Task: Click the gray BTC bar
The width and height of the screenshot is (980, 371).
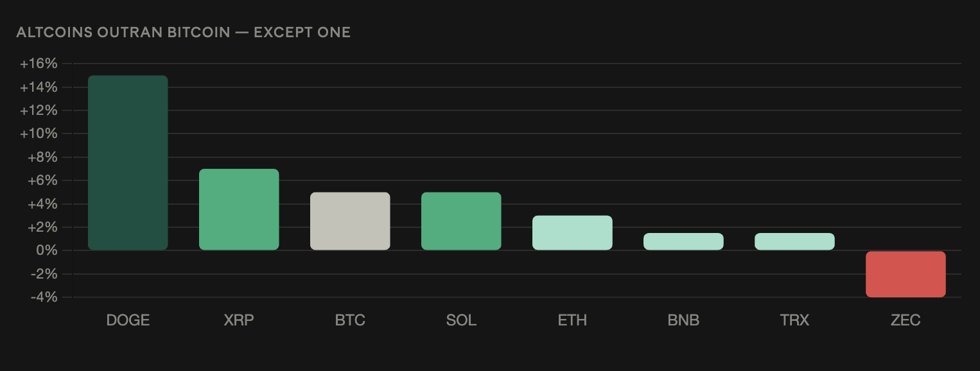Action: click(350, 221)
